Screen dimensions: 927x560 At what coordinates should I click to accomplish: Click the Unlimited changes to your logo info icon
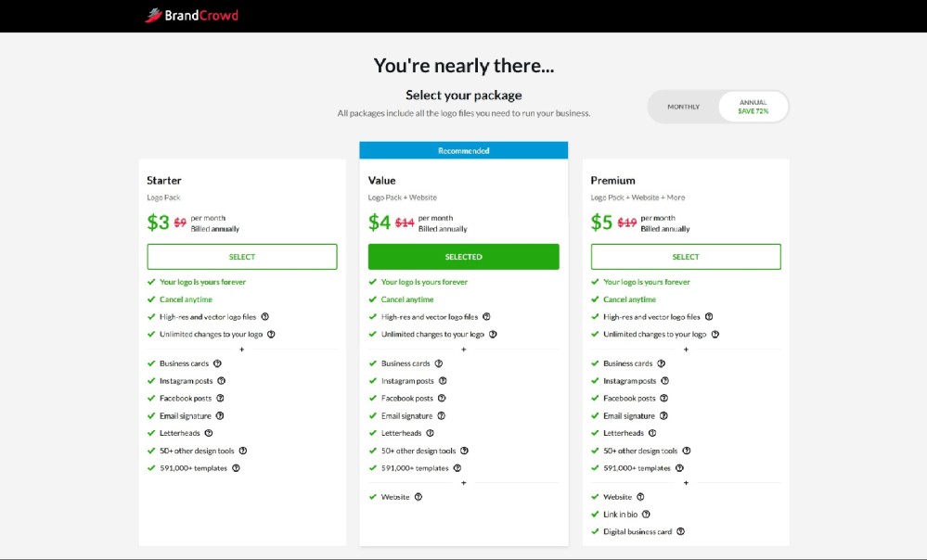coord(271,334)
